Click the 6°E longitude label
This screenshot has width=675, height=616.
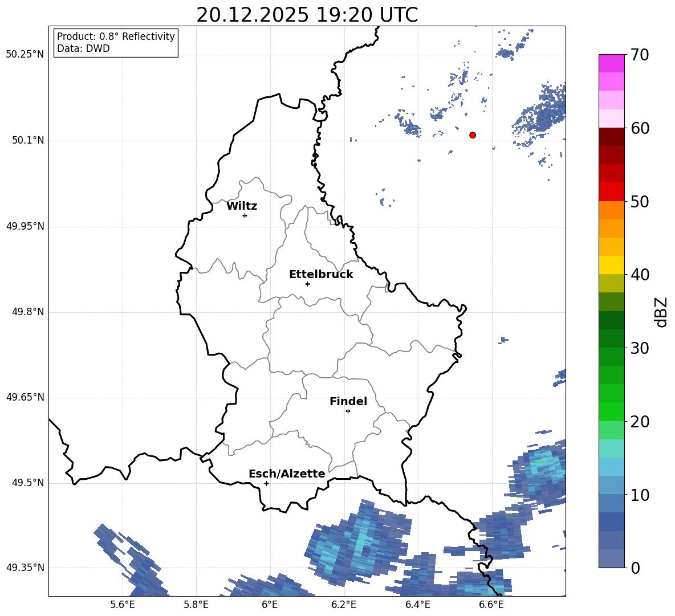coord(270,605)
